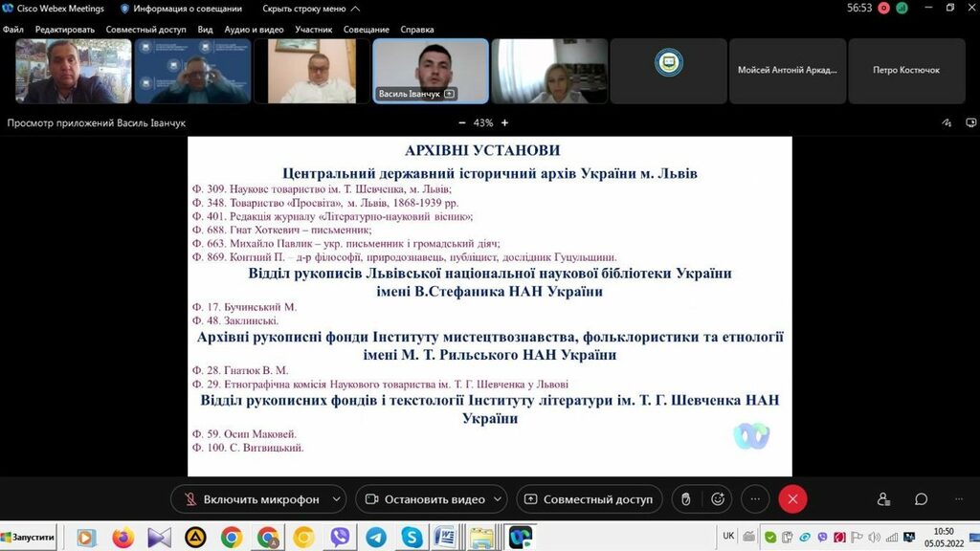Open the participants panel icon
This screenshot has width=980, height=551.
pyautogui.click(x=883, y=499)
